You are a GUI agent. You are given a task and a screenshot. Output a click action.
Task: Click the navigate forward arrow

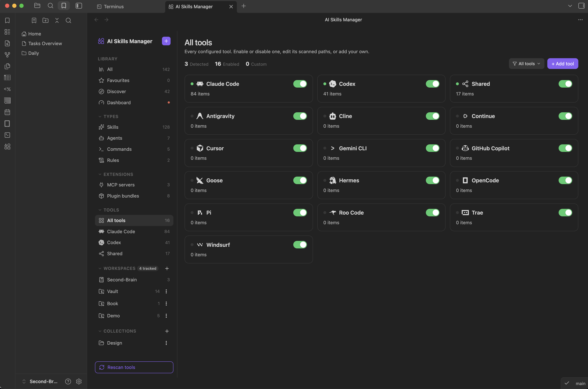click(106, 20)
